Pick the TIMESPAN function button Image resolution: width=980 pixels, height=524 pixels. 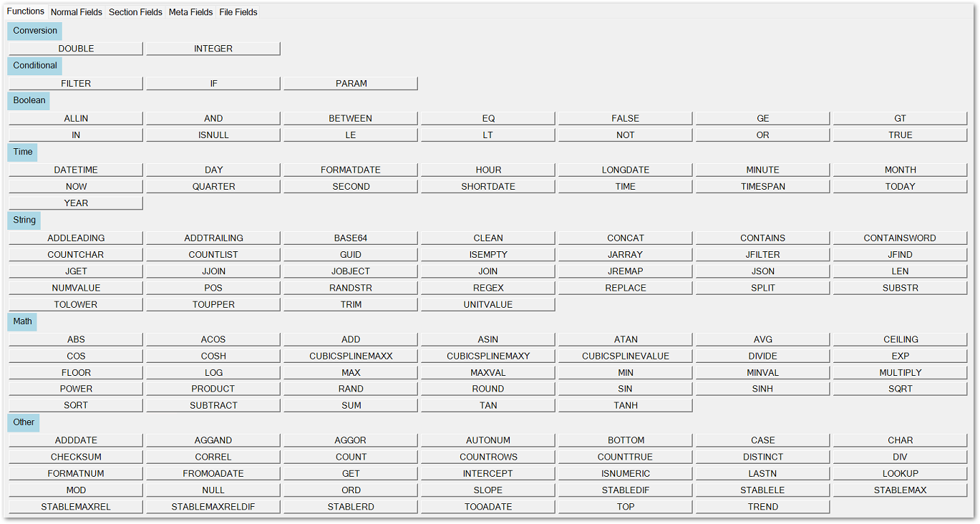point(763,187)
